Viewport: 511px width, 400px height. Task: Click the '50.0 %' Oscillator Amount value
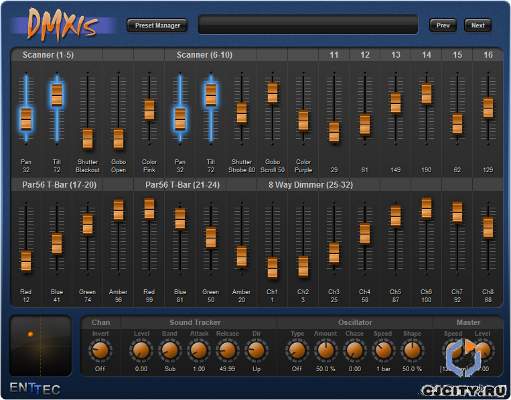coord(326,369)
